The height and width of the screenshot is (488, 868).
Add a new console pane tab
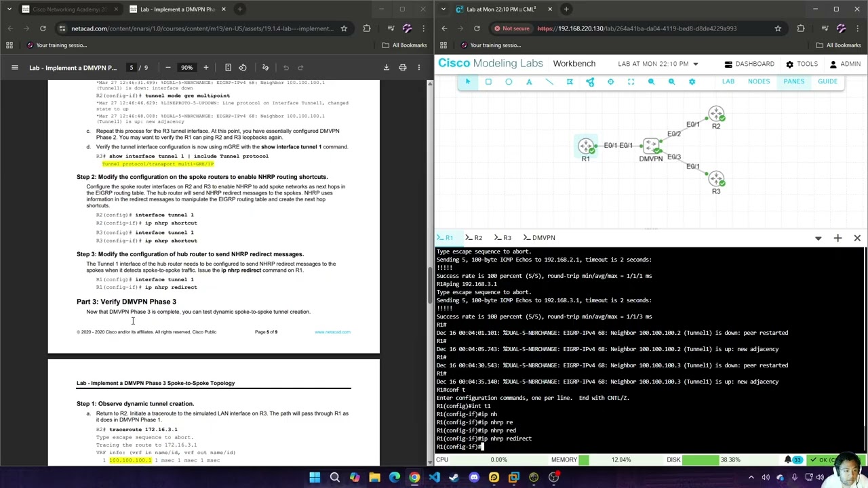coord(837,238)
